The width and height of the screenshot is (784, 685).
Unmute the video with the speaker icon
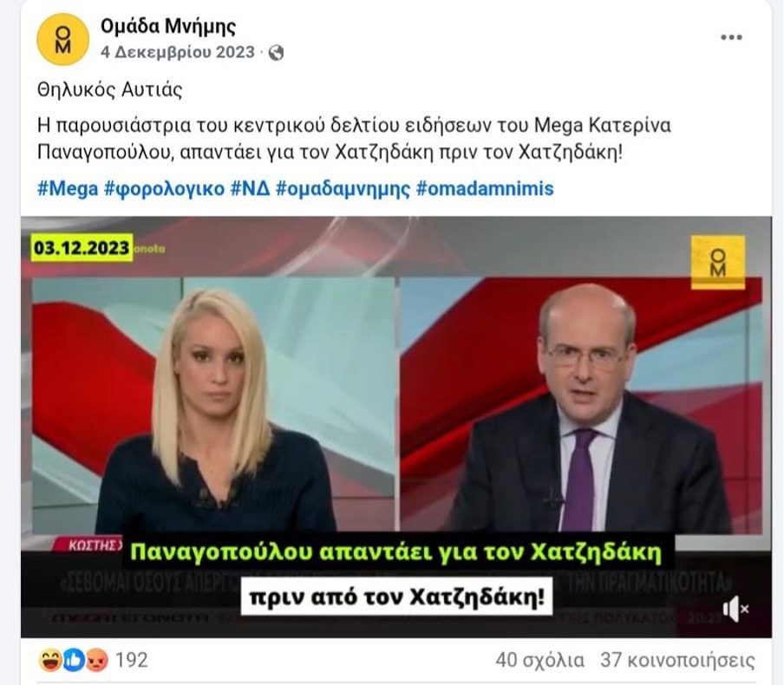(735, 609)
